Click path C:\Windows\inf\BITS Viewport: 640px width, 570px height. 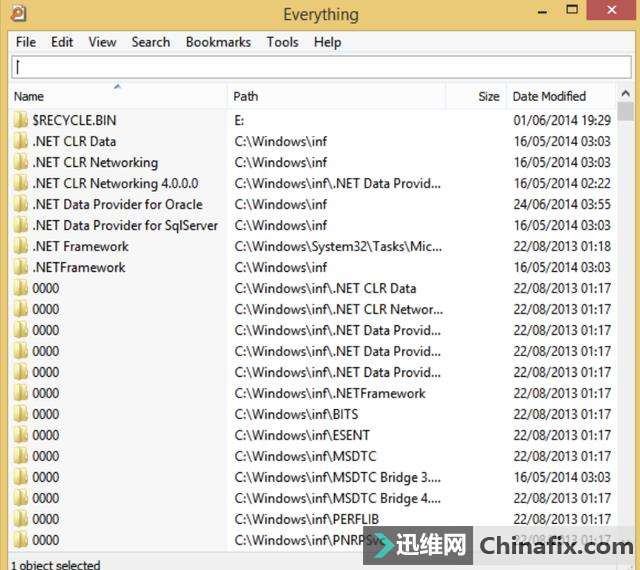(296, 414)
